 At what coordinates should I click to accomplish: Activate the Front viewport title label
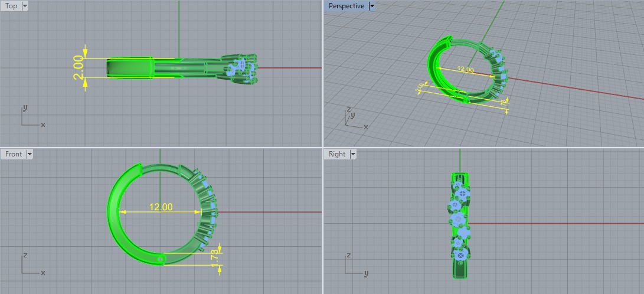(x=14, y=154)
